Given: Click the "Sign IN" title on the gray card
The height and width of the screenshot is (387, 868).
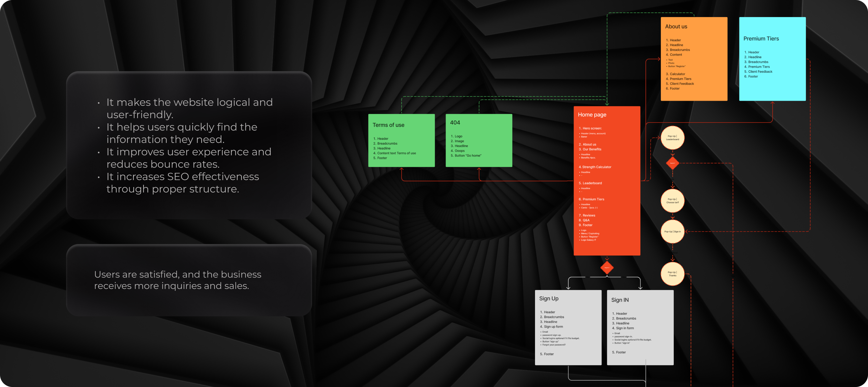Looking at the screenshot, I should point(620,300).
